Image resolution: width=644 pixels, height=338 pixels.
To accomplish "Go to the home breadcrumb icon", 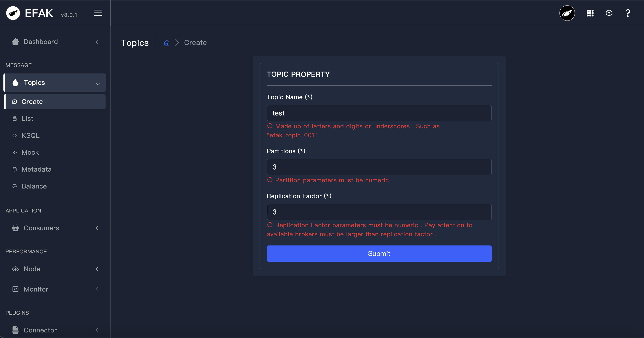I will 166,43.
